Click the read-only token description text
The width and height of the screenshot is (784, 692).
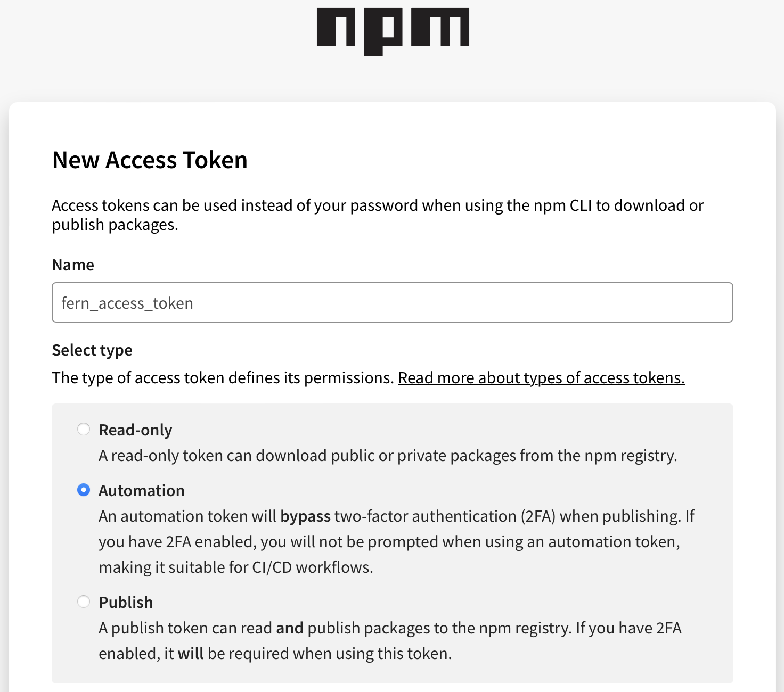[x=388, y=456]
